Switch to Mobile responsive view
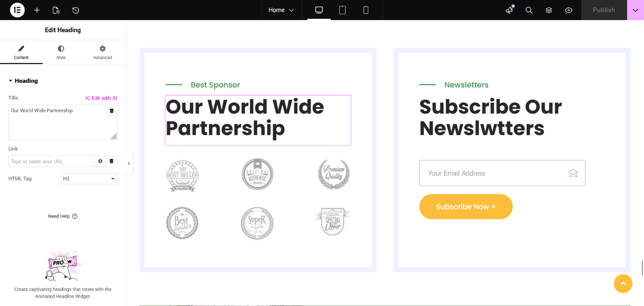Viewport: 644px width, 306px height. pyautogui.click(x=366, y=10)
